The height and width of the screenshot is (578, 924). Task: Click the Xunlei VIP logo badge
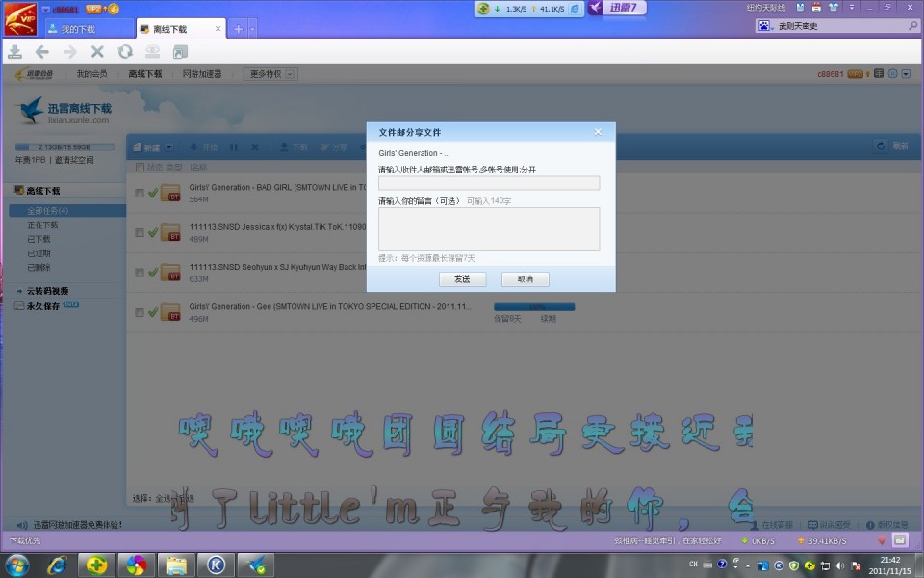pos(20,19)
